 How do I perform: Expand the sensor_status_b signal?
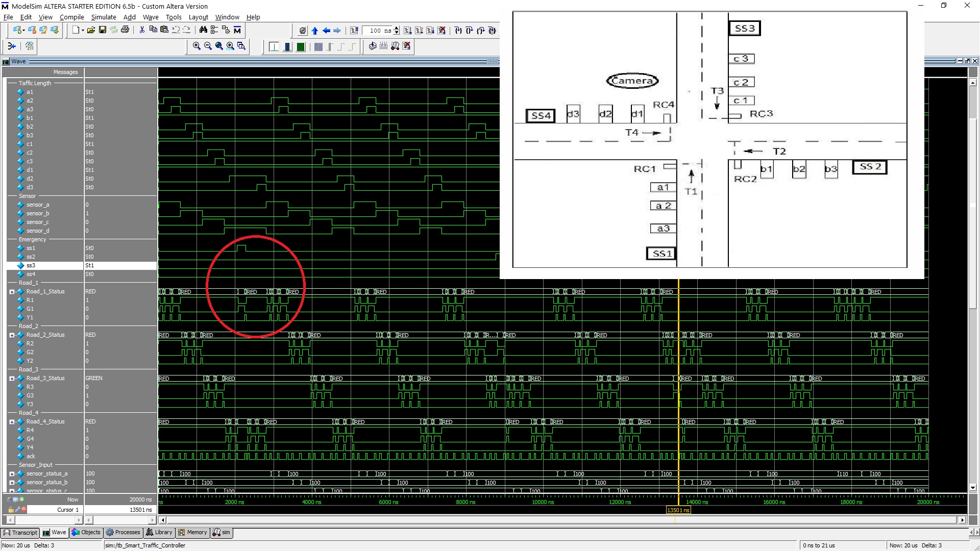[12, 483]
